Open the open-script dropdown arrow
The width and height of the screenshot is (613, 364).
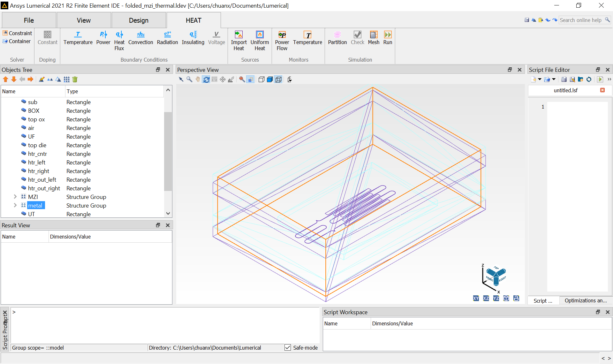click(x=554, y=79)
